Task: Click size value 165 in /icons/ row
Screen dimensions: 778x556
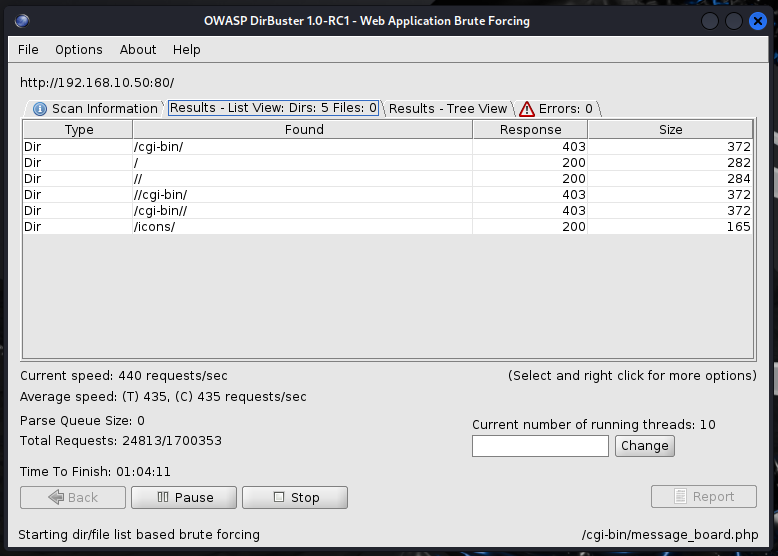Action: pos(739,227)
